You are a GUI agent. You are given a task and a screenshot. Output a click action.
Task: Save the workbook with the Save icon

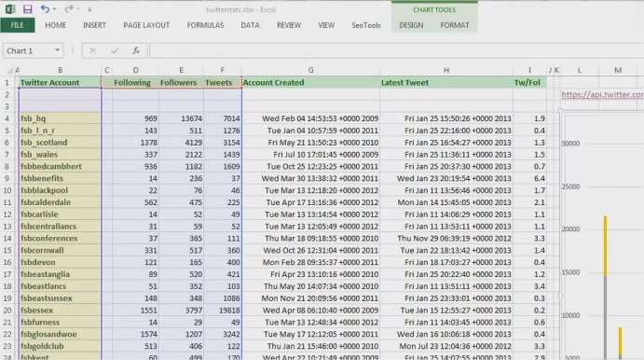coord(28,9)
